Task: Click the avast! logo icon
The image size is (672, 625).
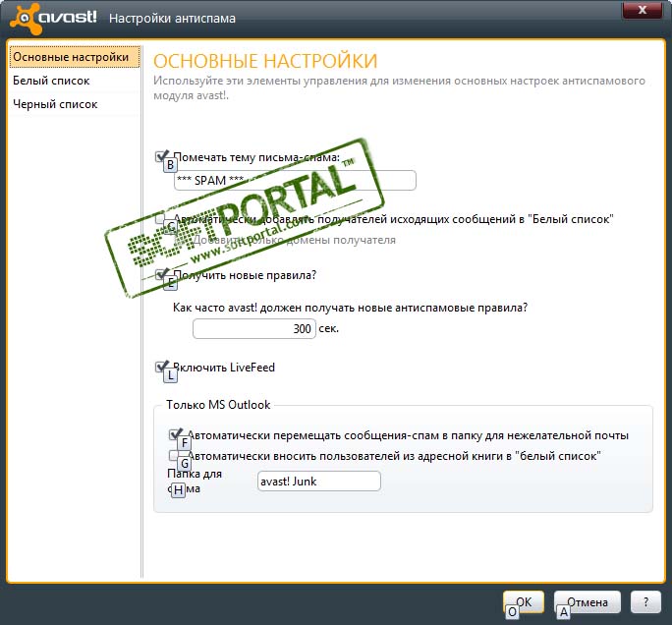Action: pyautogui.click(x=27, y=18)
